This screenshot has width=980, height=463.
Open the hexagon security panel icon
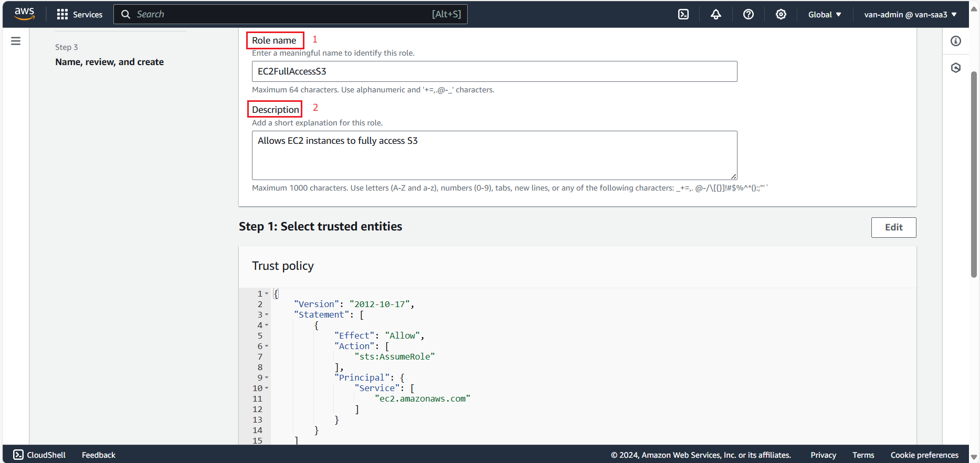pyautogui.click(x=956, y=68)
